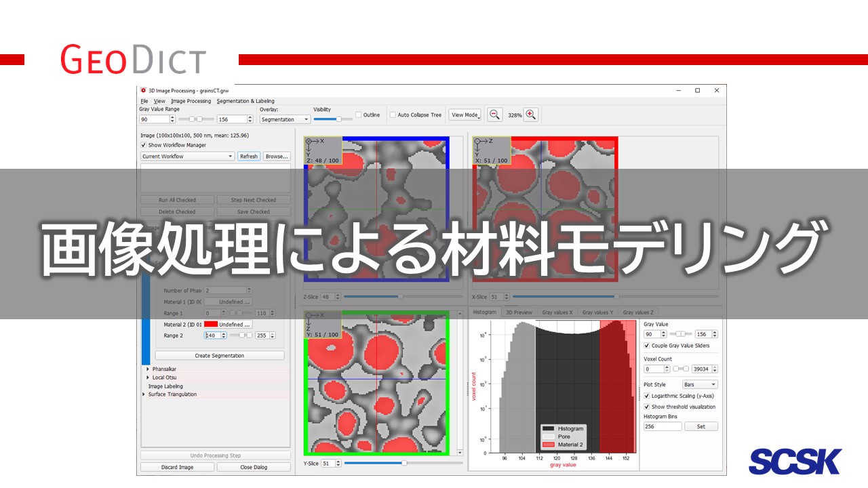The width and height of the screenshot is (868, 488).
Task: Click the SCSK logo
Action: point(795,462)
